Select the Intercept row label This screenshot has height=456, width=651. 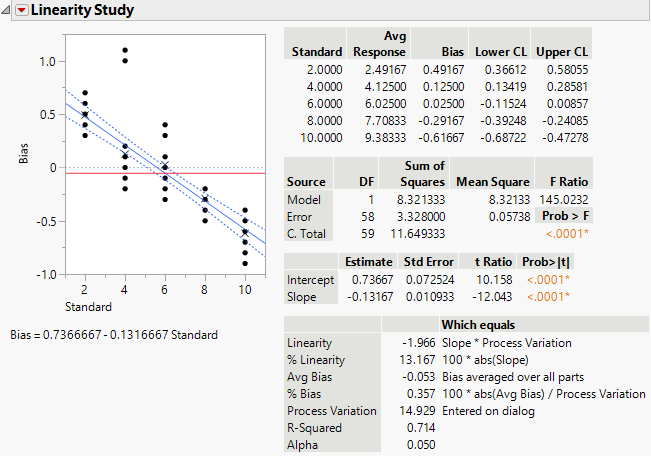[x=311, y=279]
